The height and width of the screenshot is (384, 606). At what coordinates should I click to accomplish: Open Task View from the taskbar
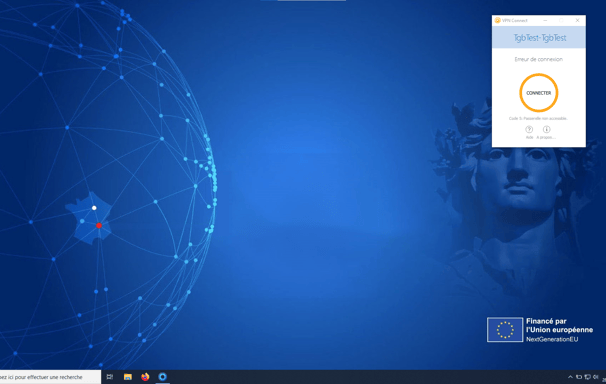(110, 377)
